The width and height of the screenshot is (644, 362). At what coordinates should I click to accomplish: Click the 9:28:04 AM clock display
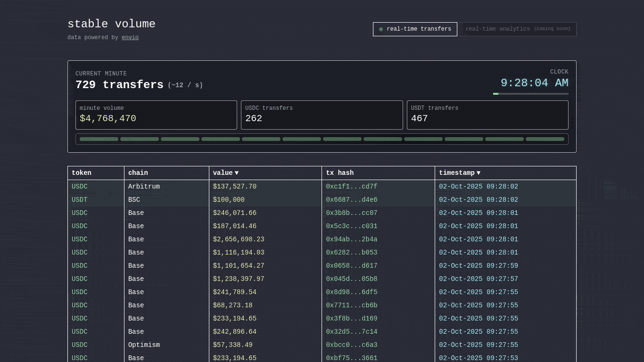tap(534, 83)
